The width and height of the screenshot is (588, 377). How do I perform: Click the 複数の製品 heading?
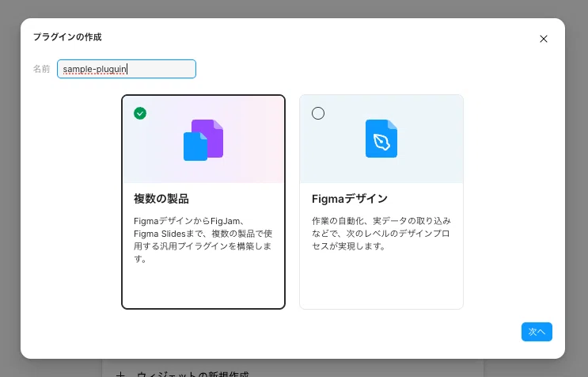[161, 199]
